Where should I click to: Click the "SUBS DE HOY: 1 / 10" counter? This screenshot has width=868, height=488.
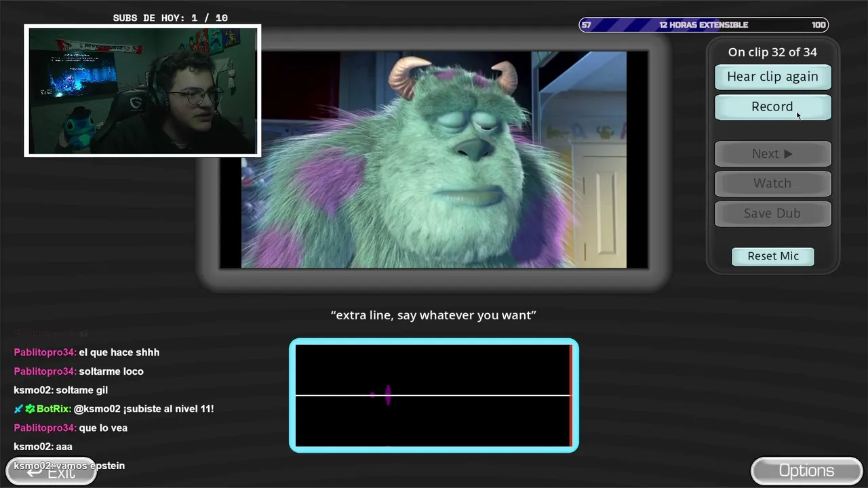[170, 18]
